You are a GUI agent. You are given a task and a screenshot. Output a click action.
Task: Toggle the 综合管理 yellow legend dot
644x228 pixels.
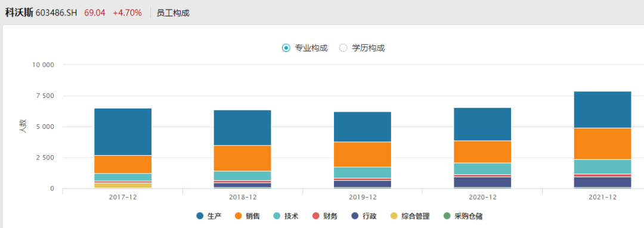coord(393,215)
